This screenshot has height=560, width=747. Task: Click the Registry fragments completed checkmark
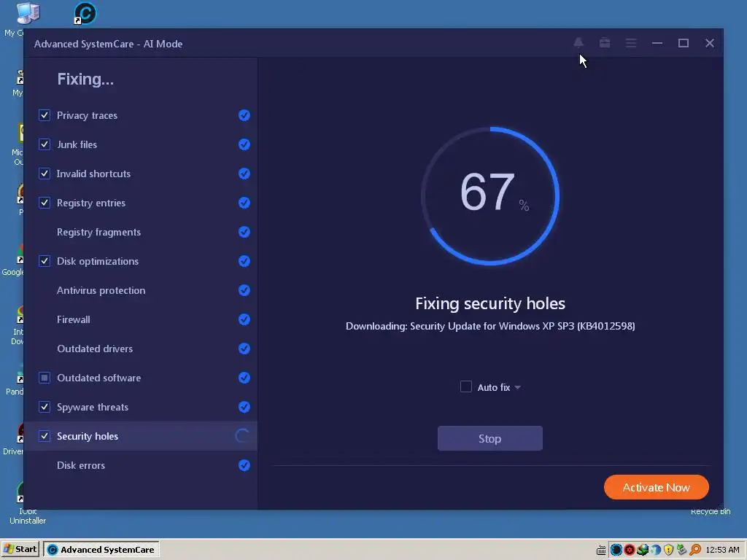tap(244, 232)
